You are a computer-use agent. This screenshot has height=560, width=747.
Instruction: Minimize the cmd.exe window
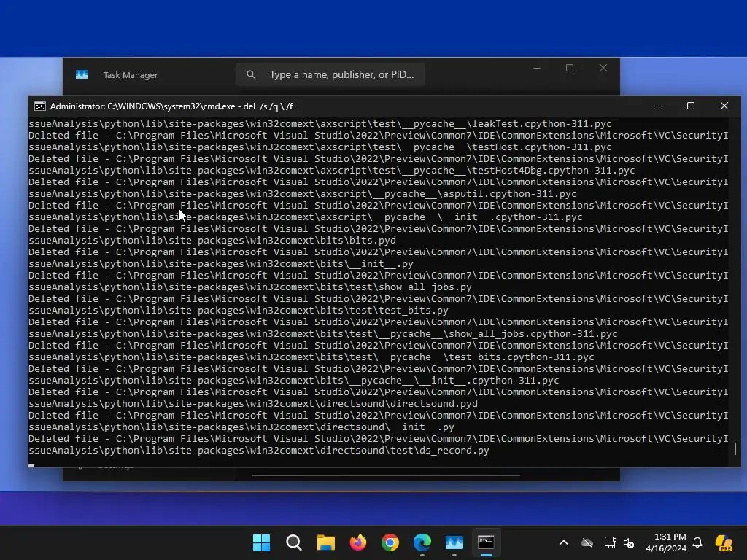coord(658,106)
